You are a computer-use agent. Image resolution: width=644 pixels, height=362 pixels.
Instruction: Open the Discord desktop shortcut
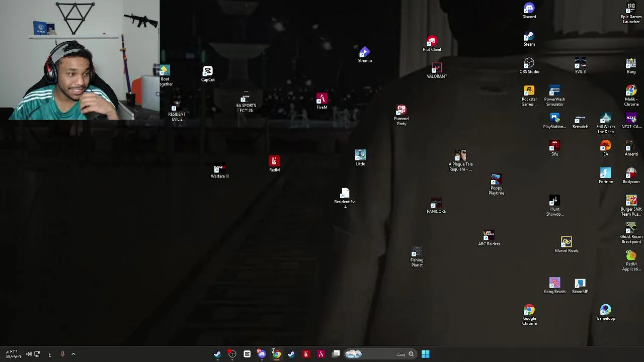tap(529, 11)
